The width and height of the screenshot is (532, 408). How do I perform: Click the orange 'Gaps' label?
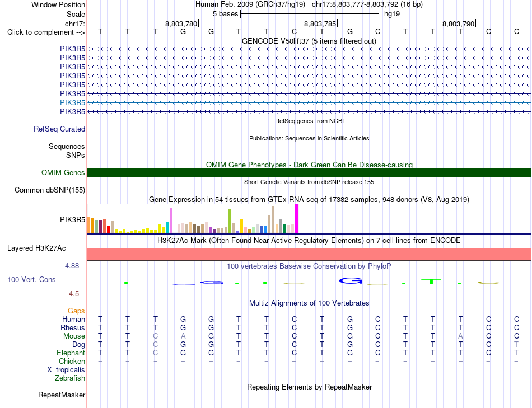point(76,311)
